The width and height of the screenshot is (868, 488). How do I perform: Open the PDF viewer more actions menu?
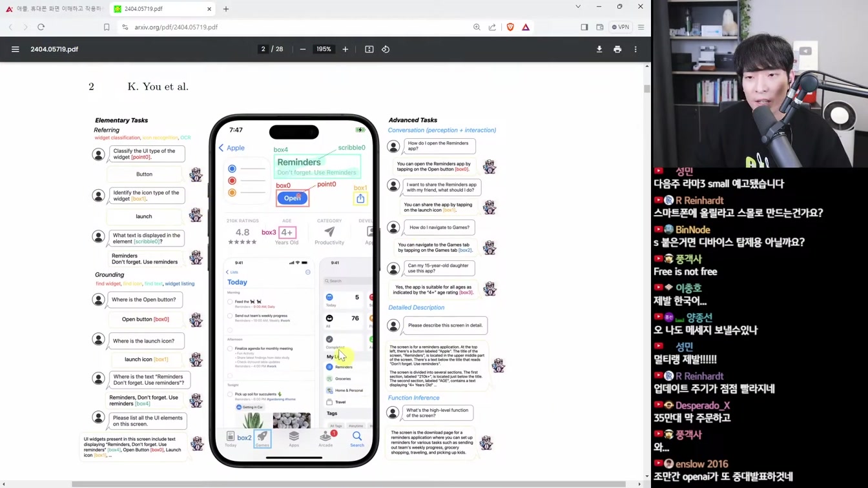(x=635, y=49)
